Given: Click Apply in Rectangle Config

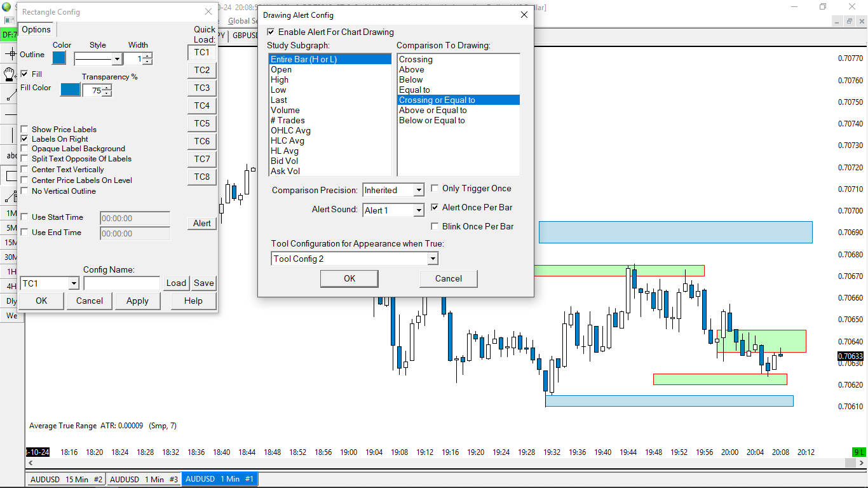Looking at the screenshot, I should [137, 301].
